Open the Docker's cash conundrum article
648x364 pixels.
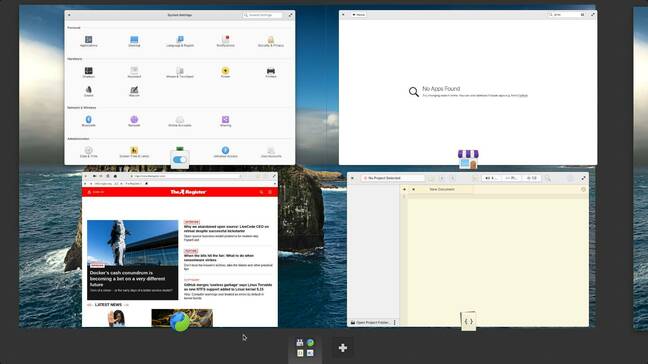[128, 279]
